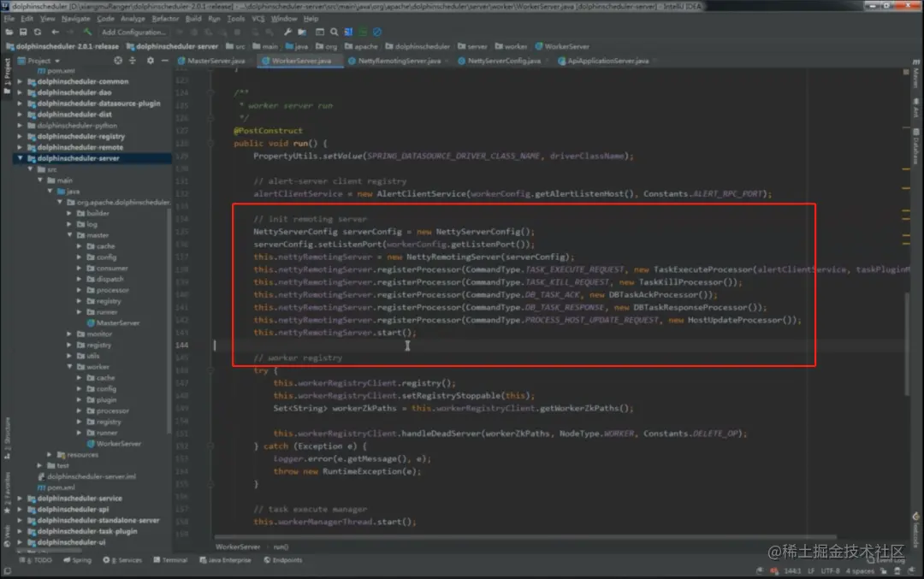Expand dolphinscheduler-ui module
The image size is (924, 579).
20,542
